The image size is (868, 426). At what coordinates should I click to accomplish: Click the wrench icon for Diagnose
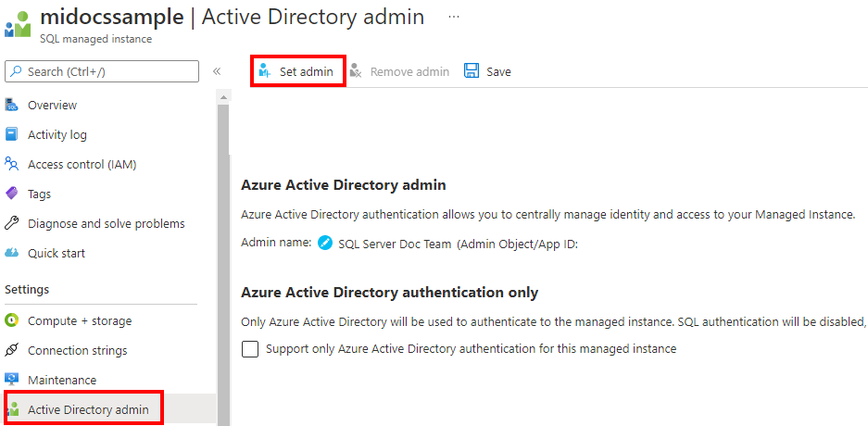coord(12,223)
